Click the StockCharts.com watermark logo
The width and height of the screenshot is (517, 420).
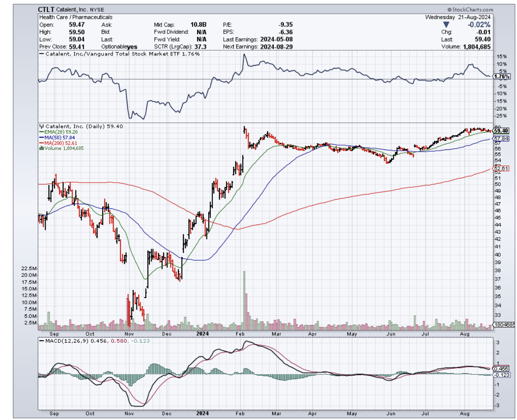point(470,9)
